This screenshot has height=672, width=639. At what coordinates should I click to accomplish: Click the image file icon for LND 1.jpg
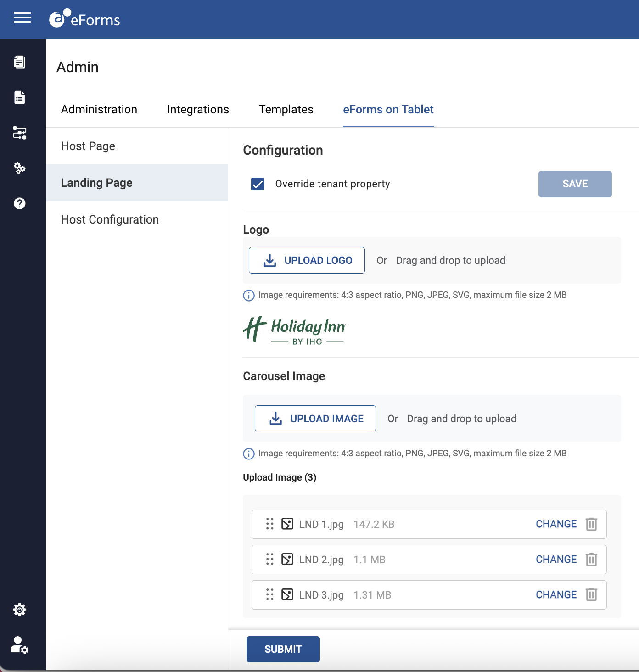(x=287, y=524)
